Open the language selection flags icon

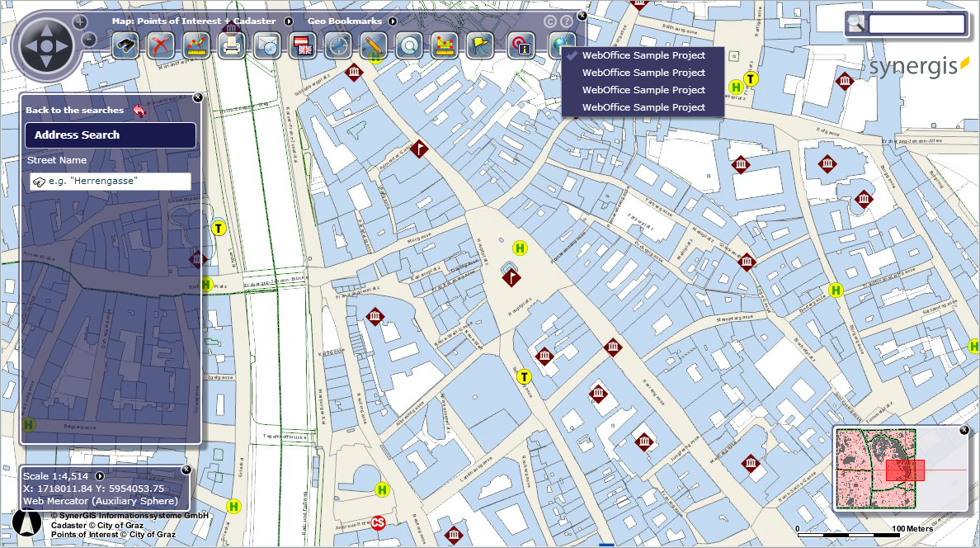coord(302,45)
